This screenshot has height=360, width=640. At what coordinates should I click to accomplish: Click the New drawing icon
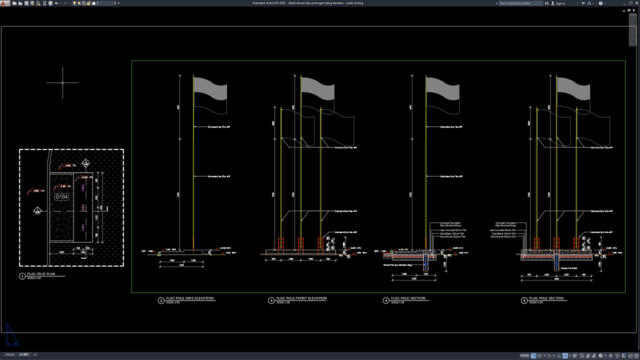[x=14, y=3]
